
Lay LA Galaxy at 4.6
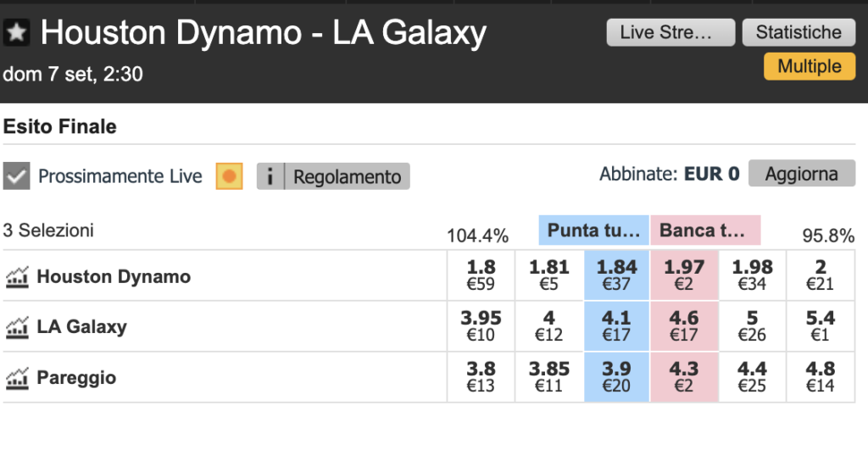click(x=684, y=326)
